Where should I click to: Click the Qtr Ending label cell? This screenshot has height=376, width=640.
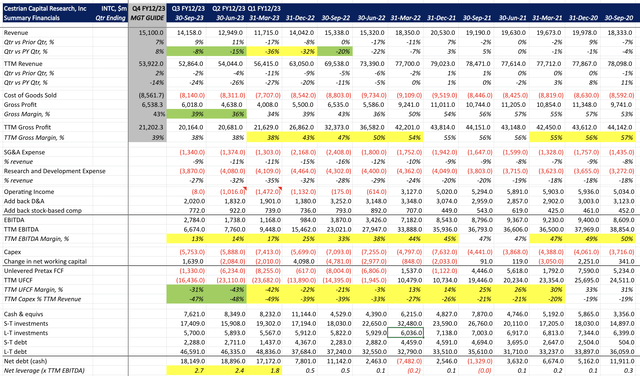coord(110,18)
